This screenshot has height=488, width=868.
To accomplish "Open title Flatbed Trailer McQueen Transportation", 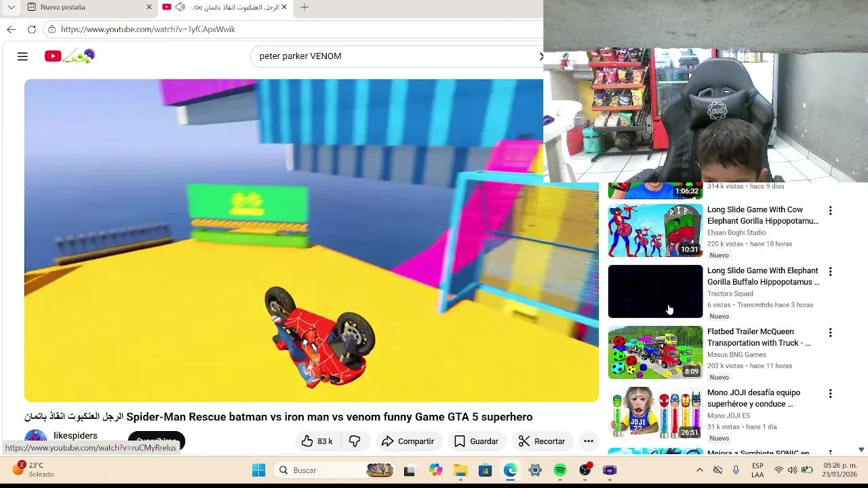I will coord(759,338).
